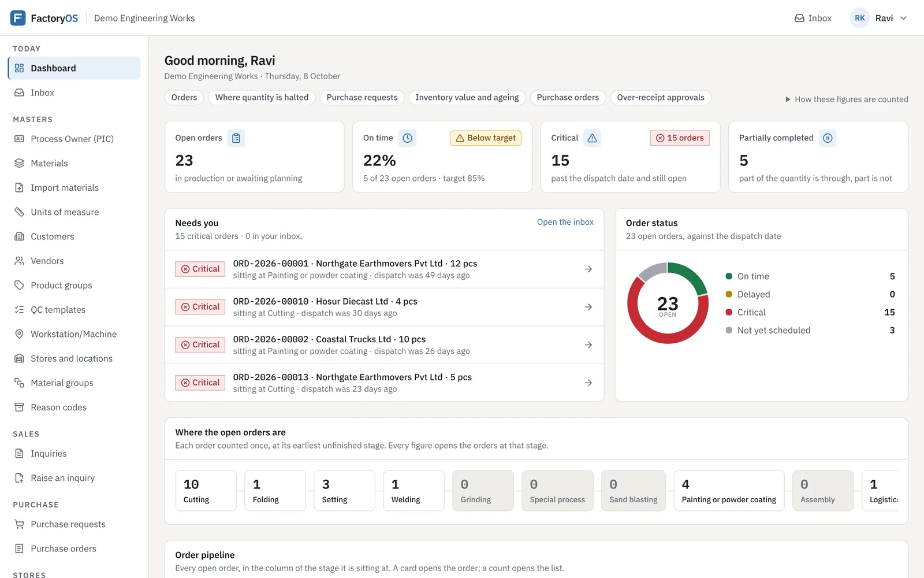Open Painting or powder coating stage card
Image resolution: width=924 pixels, height=578 pixels.
pos(729,491)
